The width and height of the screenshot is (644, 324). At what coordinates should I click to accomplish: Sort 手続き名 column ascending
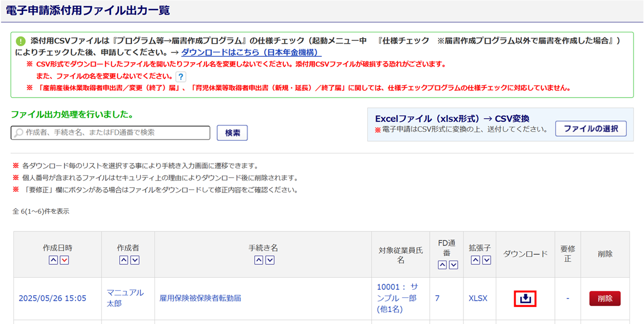259,260
